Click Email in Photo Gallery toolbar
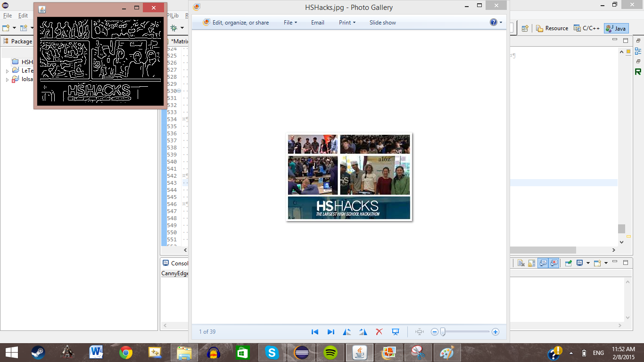This screenshot has height=362, width=644. [318, 23]
